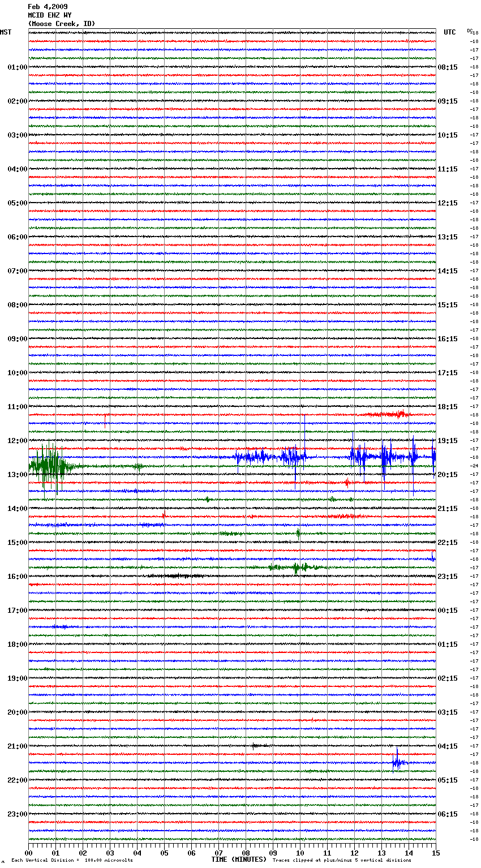Select the 20:00 MST hour label
The width and height of the screenshot is (481, 868).
(x=17, y=712)
